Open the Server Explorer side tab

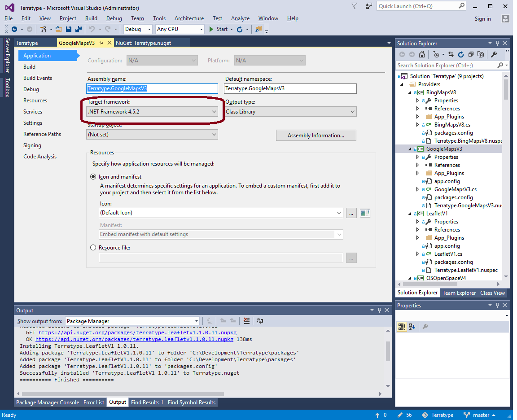click(x=7, y=55)
